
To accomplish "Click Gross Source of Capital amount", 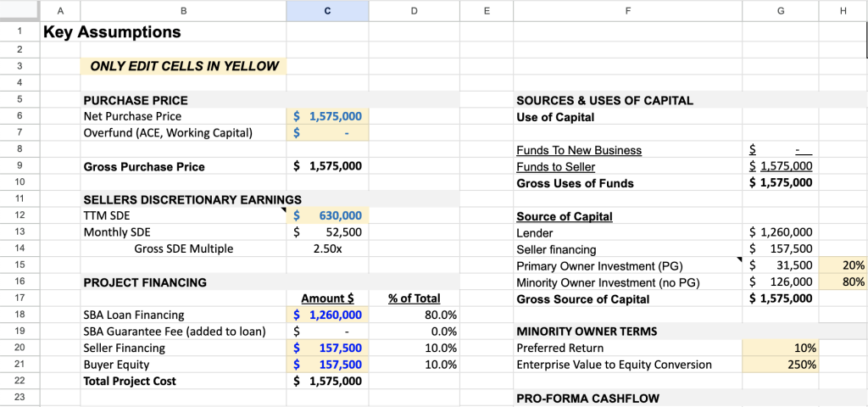I will tap(781, 299).
